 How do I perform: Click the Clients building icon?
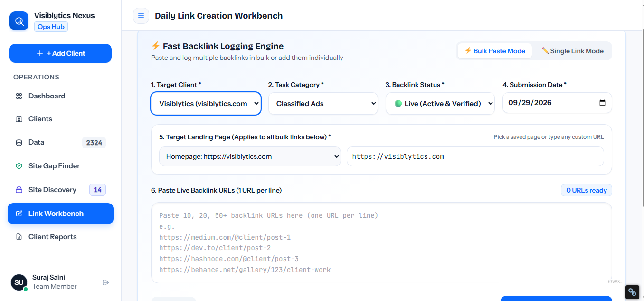pos(19,119)
